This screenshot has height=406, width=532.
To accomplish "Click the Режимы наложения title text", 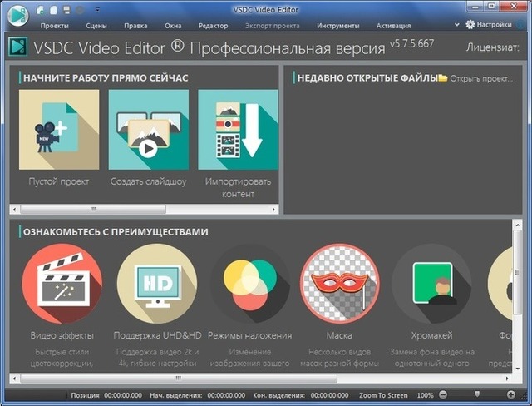I will tap(249, 335).
